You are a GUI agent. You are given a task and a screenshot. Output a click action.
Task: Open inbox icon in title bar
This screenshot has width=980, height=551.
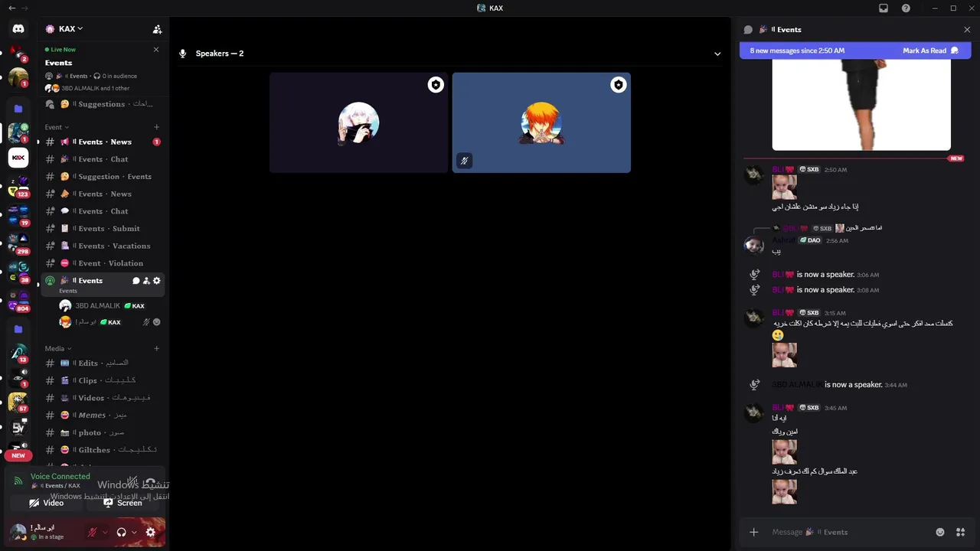click(884, 8)
